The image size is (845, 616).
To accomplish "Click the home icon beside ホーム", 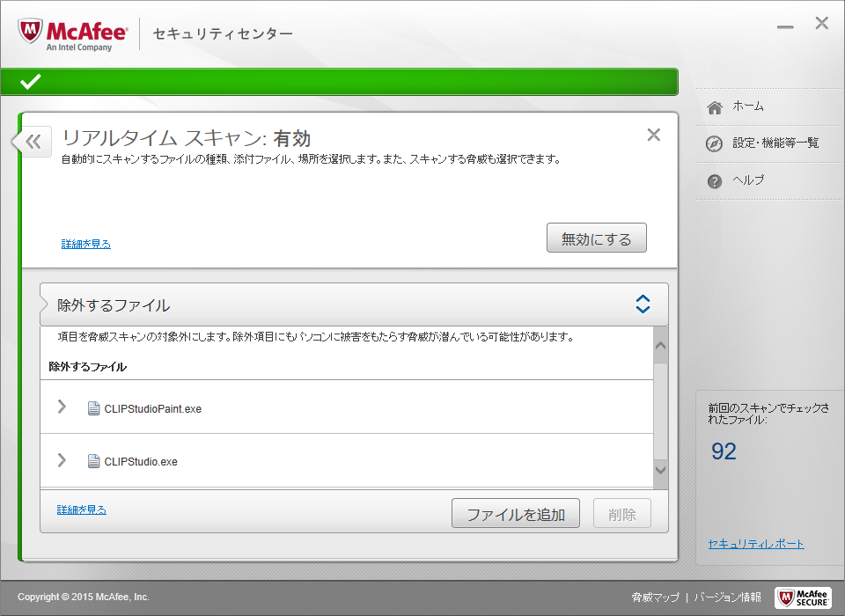I will coord(715,107).
